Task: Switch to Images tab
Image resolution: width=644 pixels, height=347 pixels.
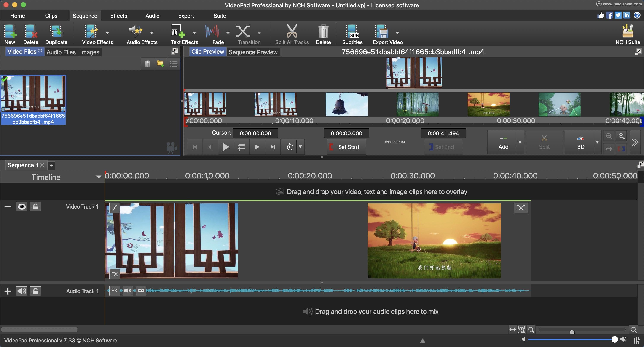Action: pyautogui.click(x=89, y=52)
